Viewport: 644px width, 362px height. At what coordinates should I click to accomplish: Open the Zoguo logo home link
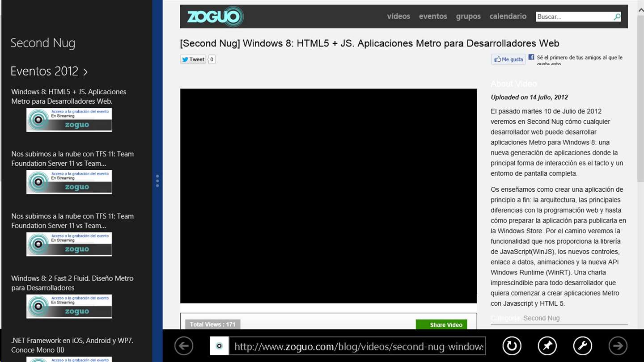click(215, 17)
